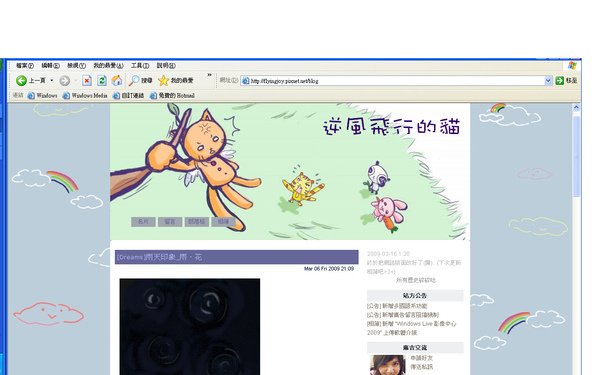Click the fourth grey button under the banner

point(223,222)
